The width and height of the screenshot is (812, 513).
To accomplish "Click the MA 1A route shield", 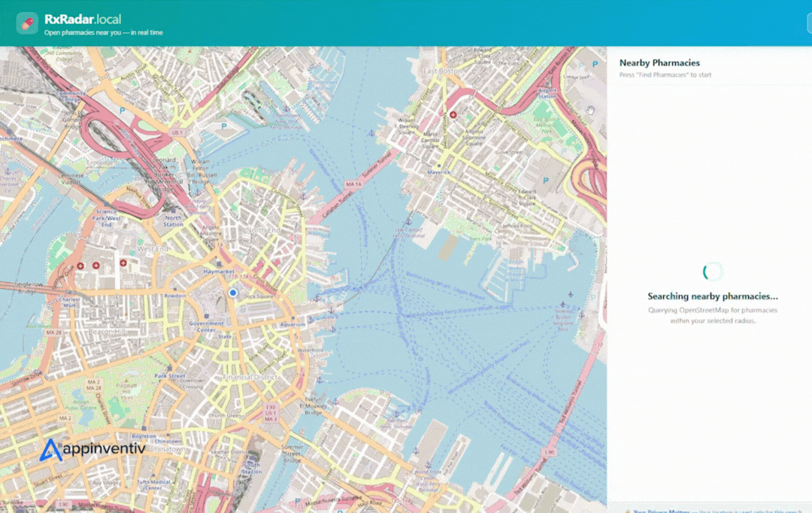I will [x=353, y=184].
